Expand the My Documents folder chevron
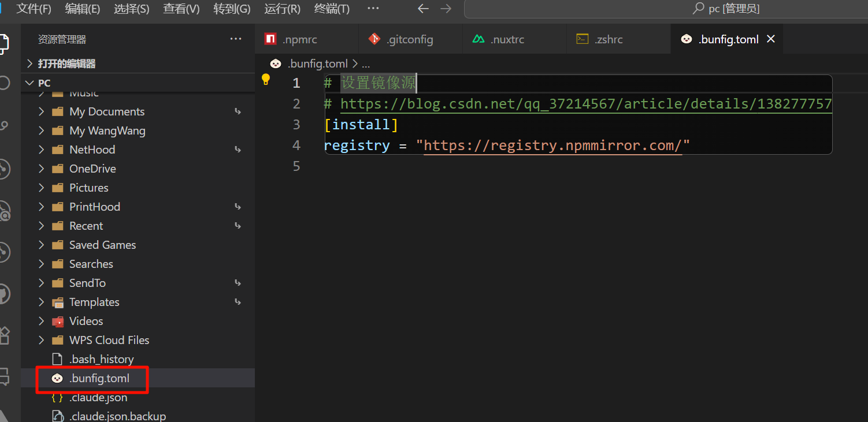Image resolution: width=868 pixels, height=422 pixels. click(x=41, y=111)
